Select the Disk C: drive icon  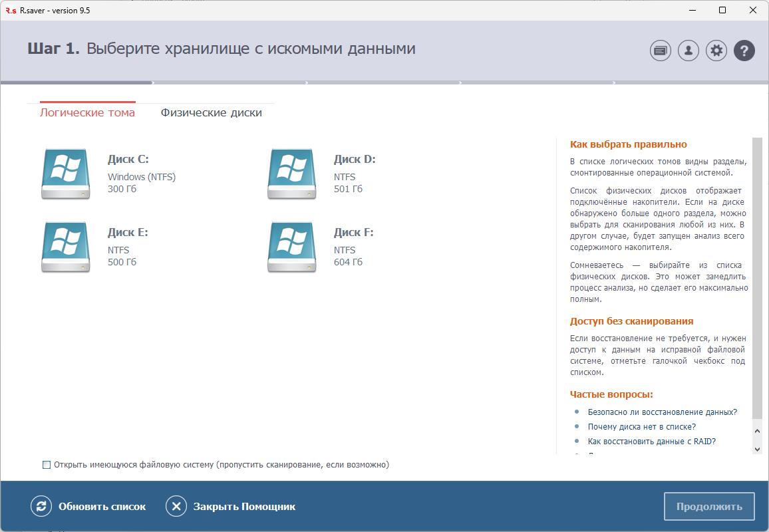click(65, 174)
